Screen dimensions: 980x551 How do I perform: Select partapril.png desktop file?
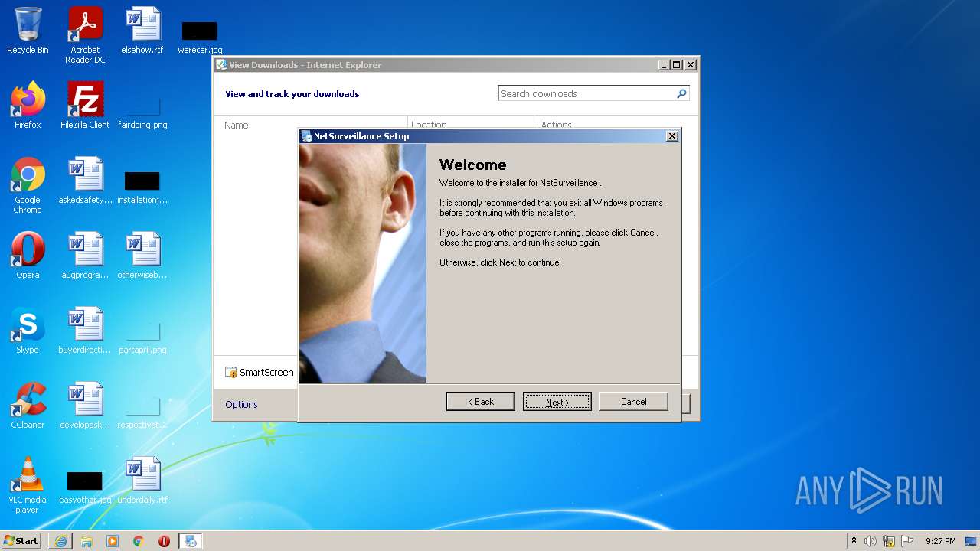[x=142, y=337]
